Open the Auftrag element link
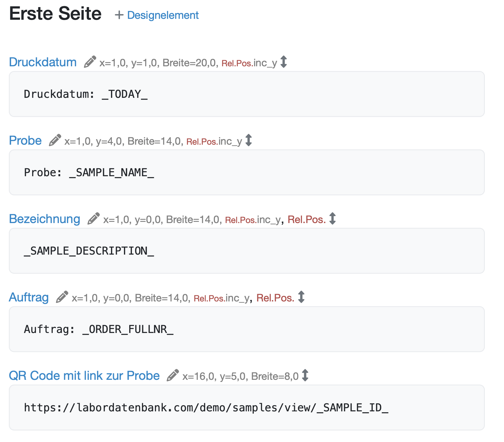Image resolution: width=504 pixels, height=442 pixels. point(29,297)
